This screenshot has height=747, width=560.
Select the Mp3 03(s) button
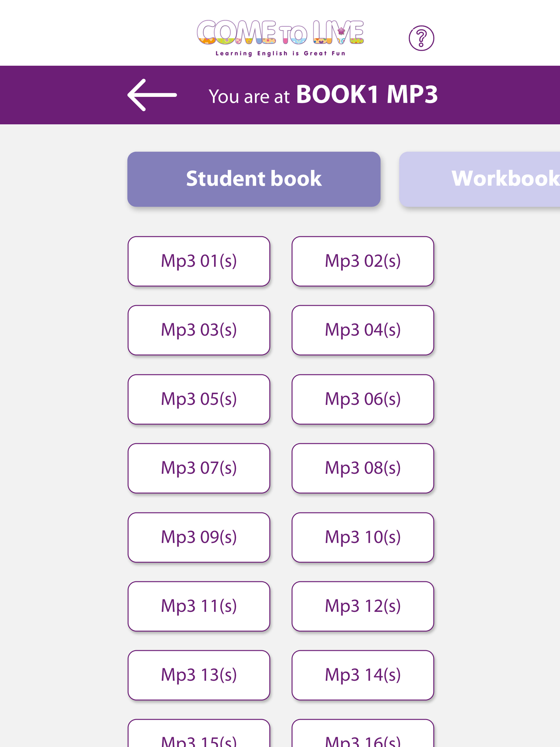point(199,330)
